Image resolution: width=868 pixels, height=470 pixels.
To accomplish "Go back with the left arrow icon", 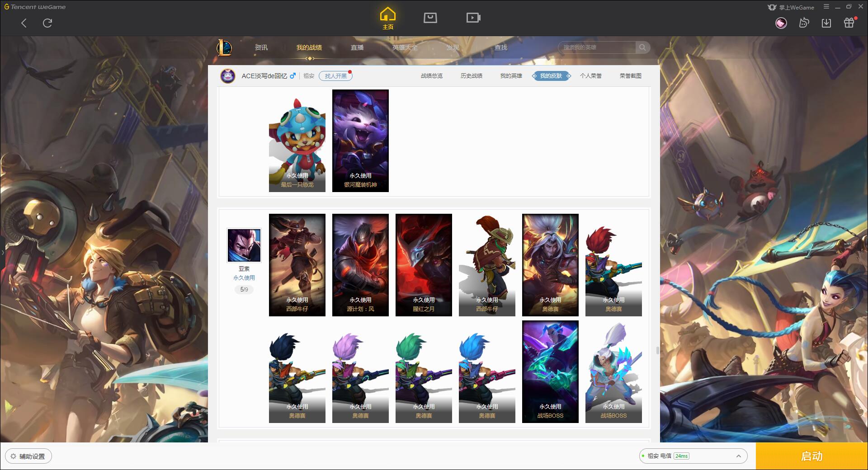I will point(24,23).
